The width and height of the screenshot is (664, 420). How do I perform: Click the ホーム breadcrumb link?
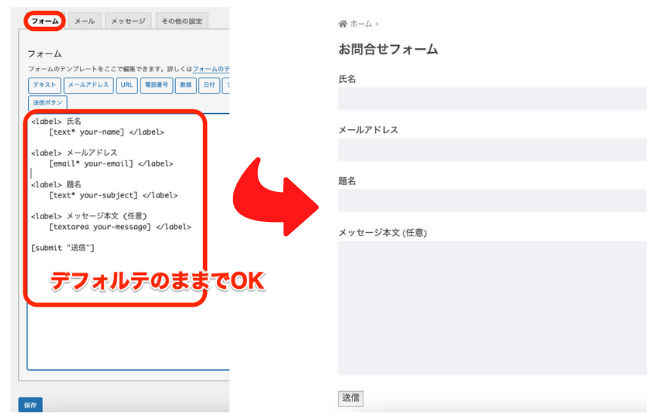click(x=360, y=24)
